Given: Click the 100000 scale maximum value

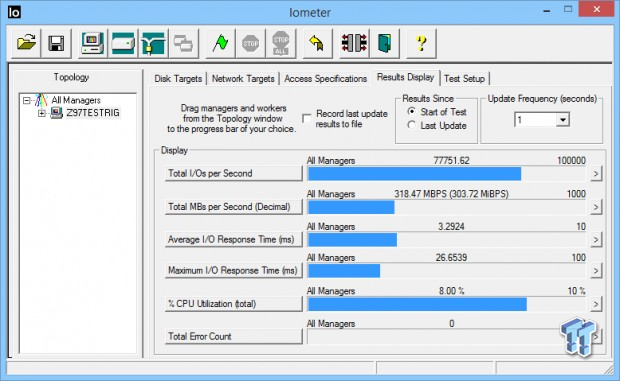Looking at the screenshot, I should (x=571, y=160).
